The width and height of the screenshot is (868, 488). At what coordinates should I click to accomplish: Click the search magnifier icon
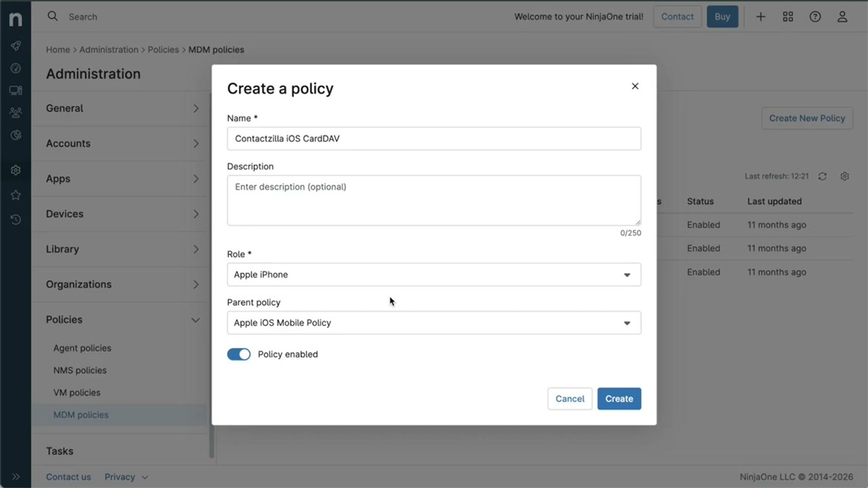tap(53, 16)
